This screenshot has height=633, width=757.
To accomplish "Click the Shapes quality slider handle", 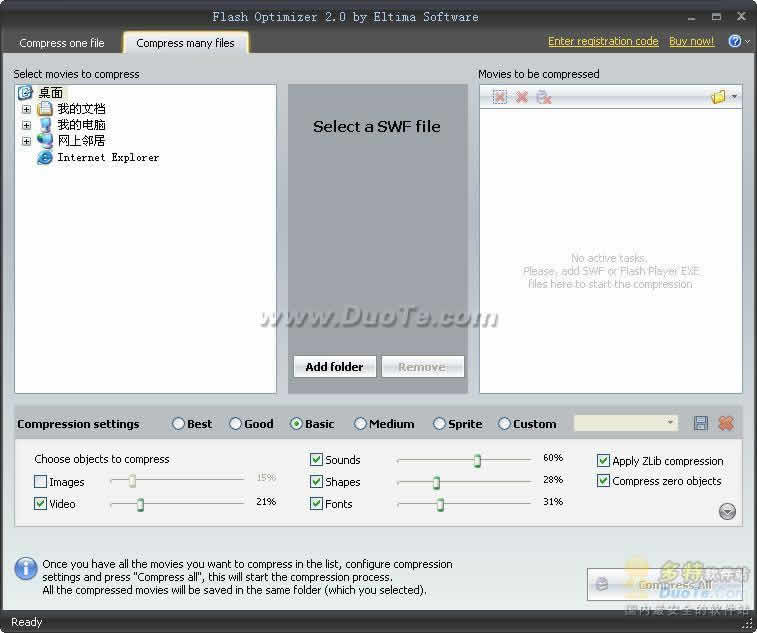I will pyautogui.click(x=436, y=482).
